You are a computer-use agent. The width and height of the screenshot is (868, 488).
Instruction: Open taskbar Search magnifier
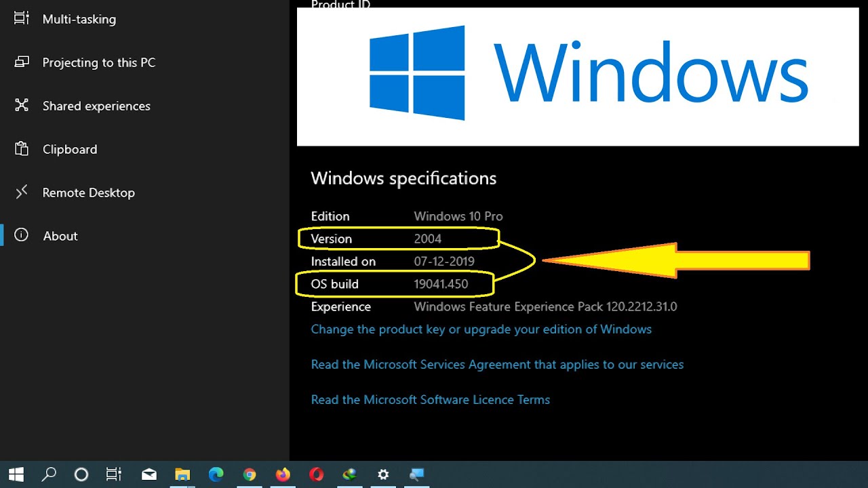tap(49, 474)
